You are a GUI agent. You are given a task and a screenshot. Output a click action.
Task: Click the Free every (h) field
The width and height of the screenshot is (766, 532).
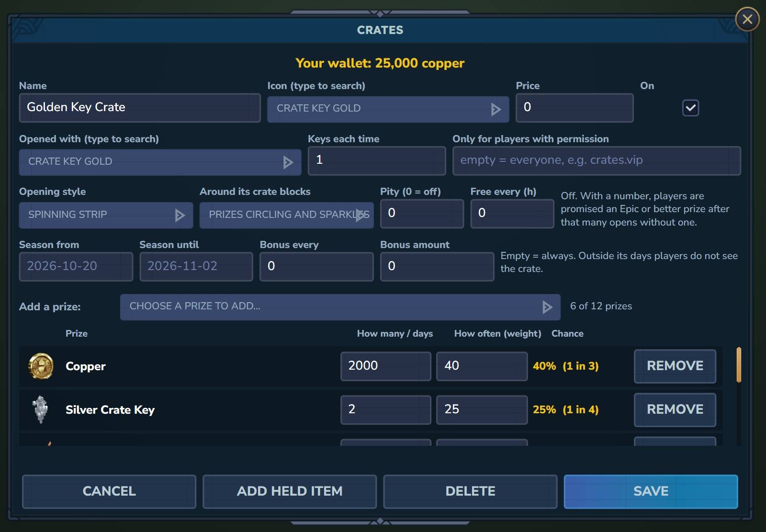coord(512,214)
